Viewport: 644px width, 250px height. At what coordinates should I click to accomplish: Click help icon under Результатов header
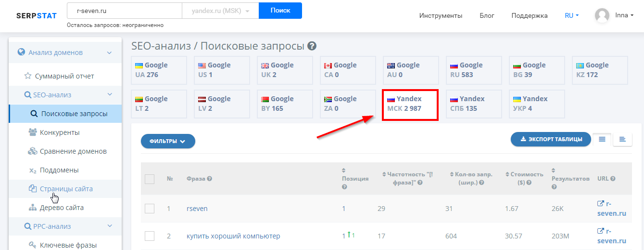(555, 187)
